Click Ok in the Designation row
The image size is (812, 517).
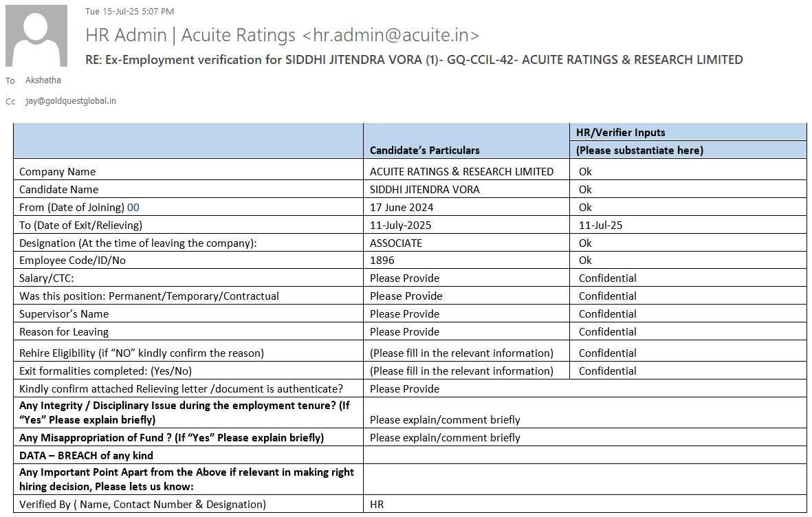585,243
